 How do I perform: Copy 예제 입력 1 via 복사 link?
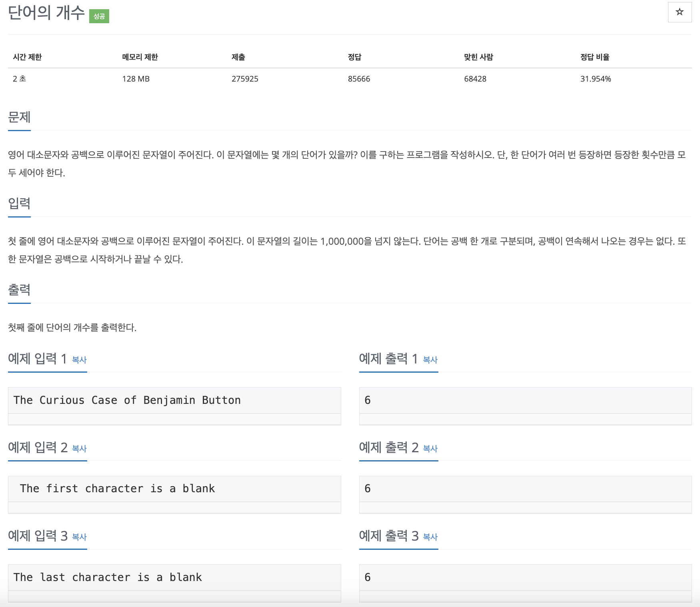(79, 360)
